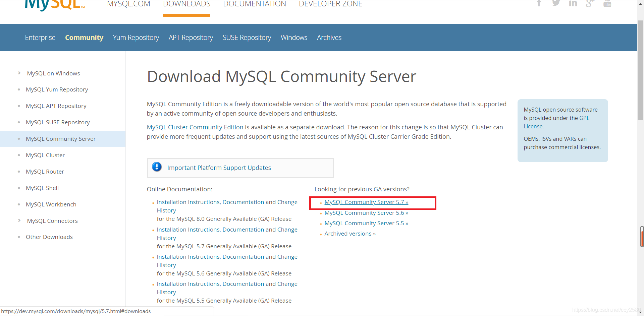Viewport: 644px width, 316px height.
Task: Open Installation Instructions link for MySQL 8.0
Action: click(x=227, y=202)
